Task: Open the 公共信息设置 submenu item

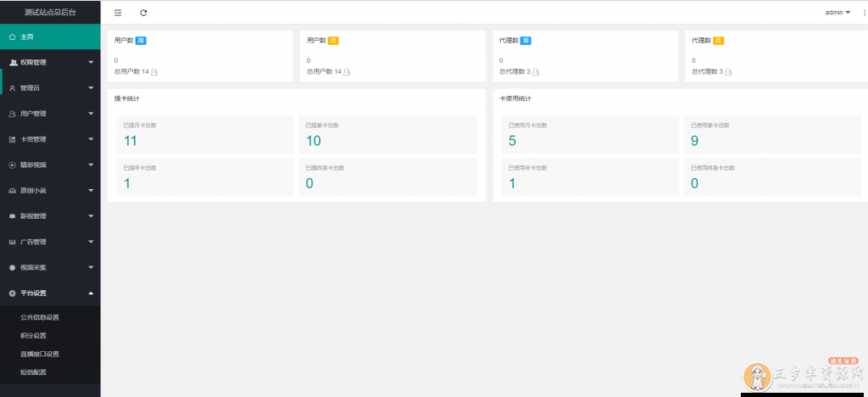Action: click(x=40, y=317)
